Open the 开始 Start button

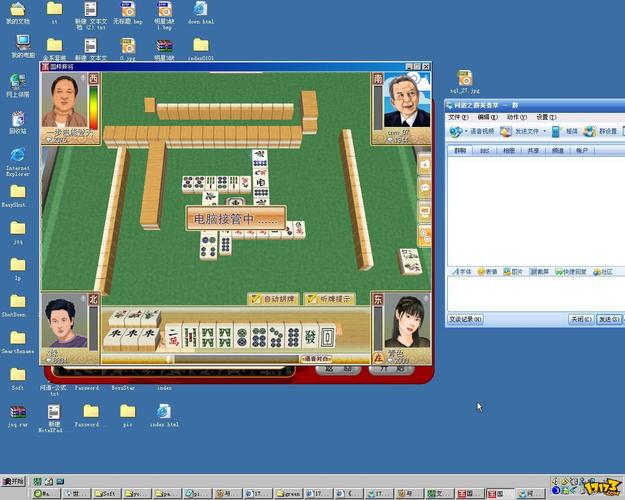(13, 482)
